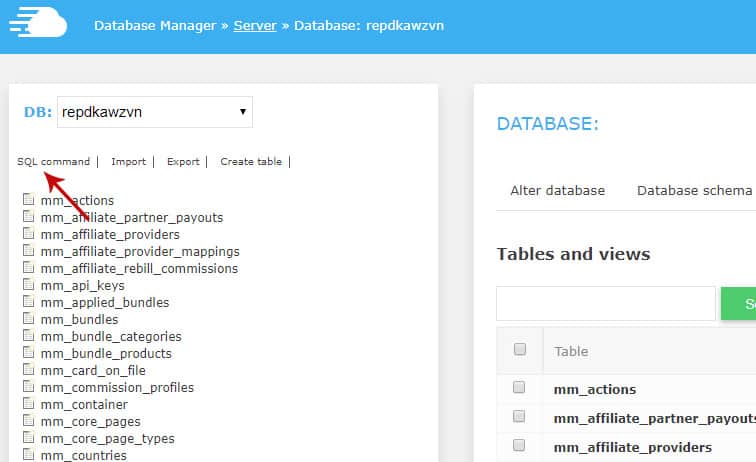Click the table icon beside mm_container
756x462 pixels.
[x=29, y=405]
